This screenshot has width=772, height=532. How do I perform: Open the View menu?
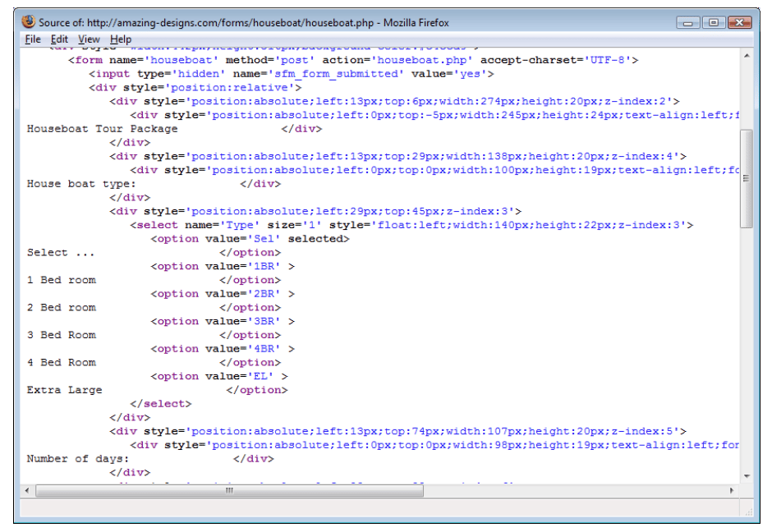coord(89,39)
